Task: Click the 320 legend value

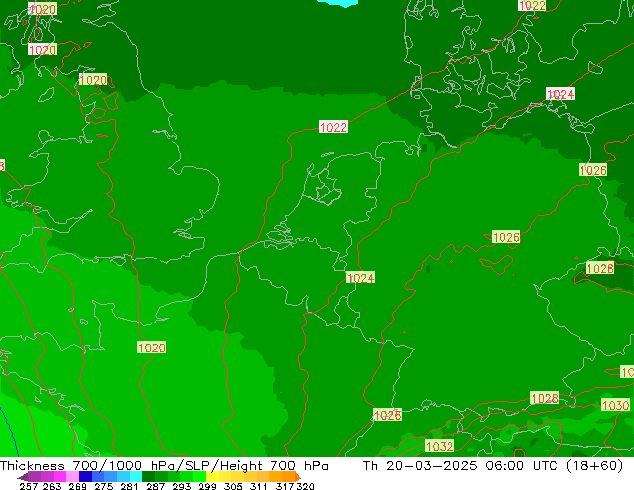Action: click(x=305, y=486)
